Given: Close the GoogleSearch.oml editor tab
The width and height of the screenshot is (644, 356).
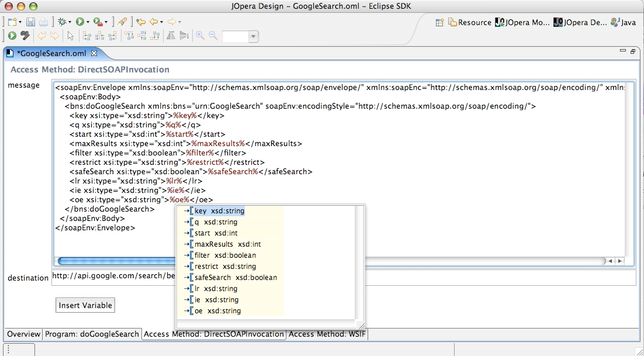Looking at the screenshot, I should 94,53.
